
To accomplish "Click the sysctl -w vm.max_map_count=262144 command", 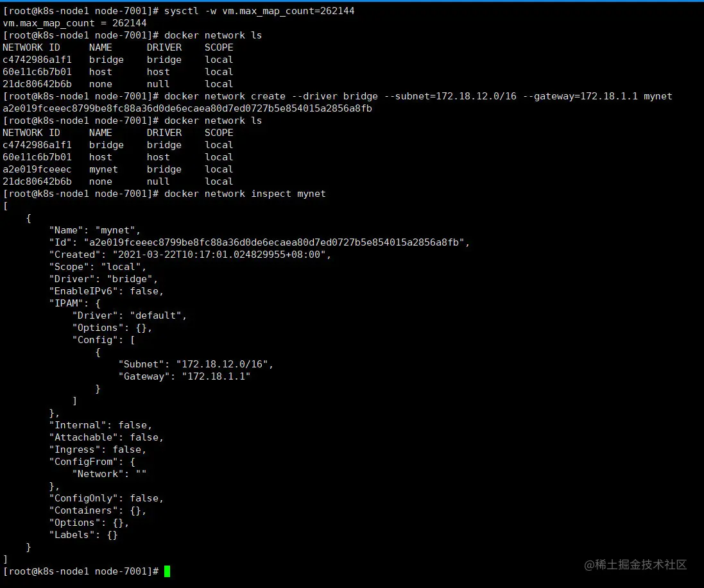I will 259,11.
